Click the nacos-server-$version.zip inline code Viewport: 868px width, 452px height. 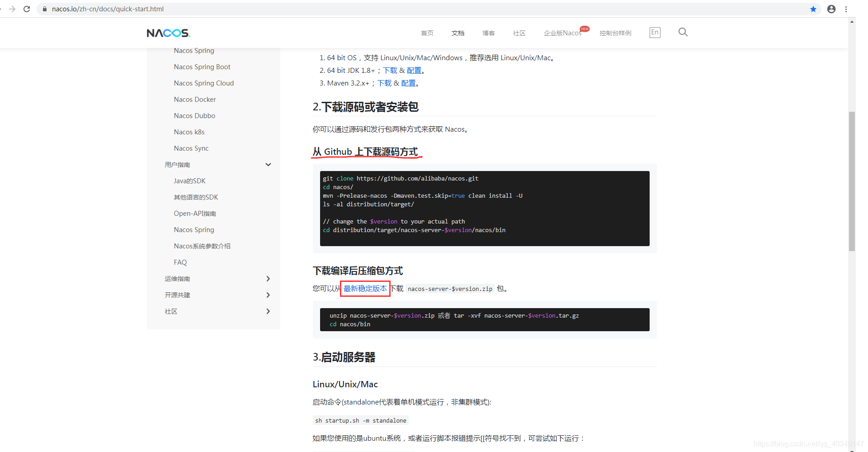pyautogui.click(x=450, y=289)
